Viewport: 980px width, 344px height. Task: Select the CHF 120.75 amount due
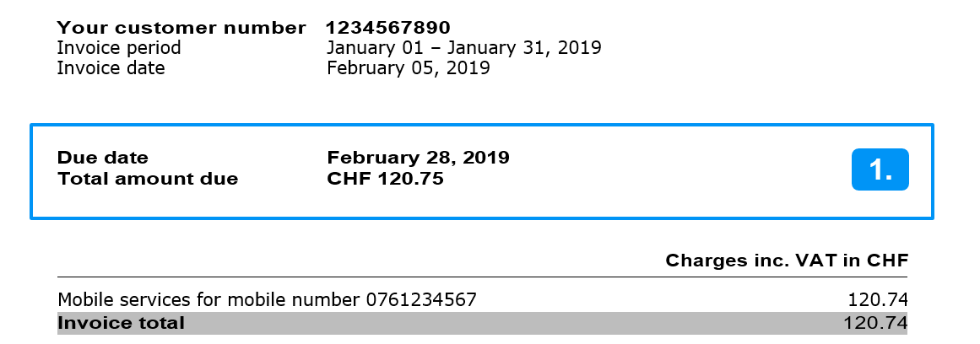[x=385, y=179]
